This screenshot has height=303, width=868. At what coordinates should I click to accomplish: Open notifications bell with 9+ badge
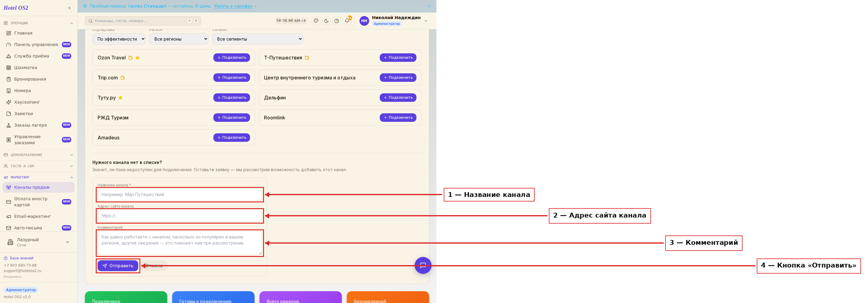tap(347, 21)
